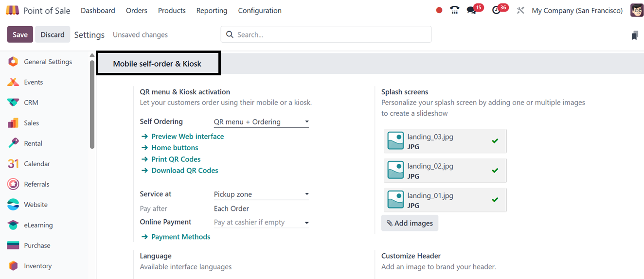Open the Reporting menu

(212, 10)
